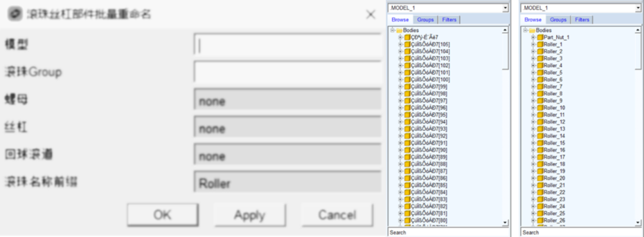Viewport: 644px width, 237px height.
Task: Click the body icon for item [105]
Action: click(407, 44)
